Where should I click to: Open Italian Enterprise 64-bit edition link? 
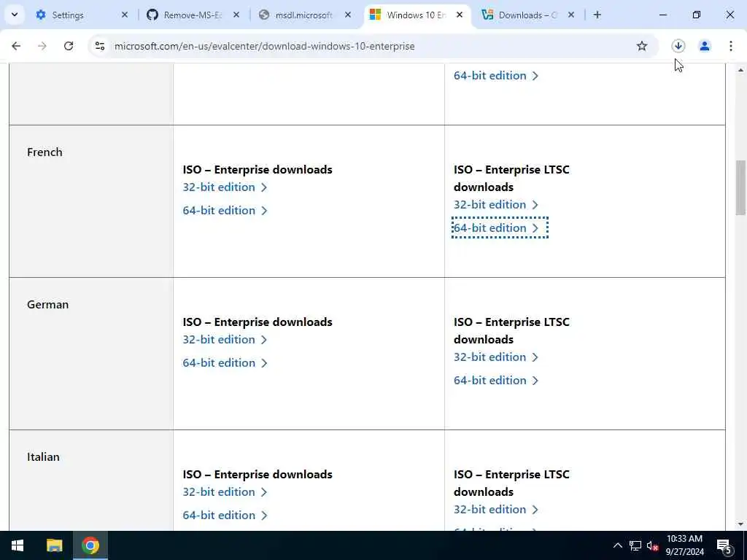point(225,516)
